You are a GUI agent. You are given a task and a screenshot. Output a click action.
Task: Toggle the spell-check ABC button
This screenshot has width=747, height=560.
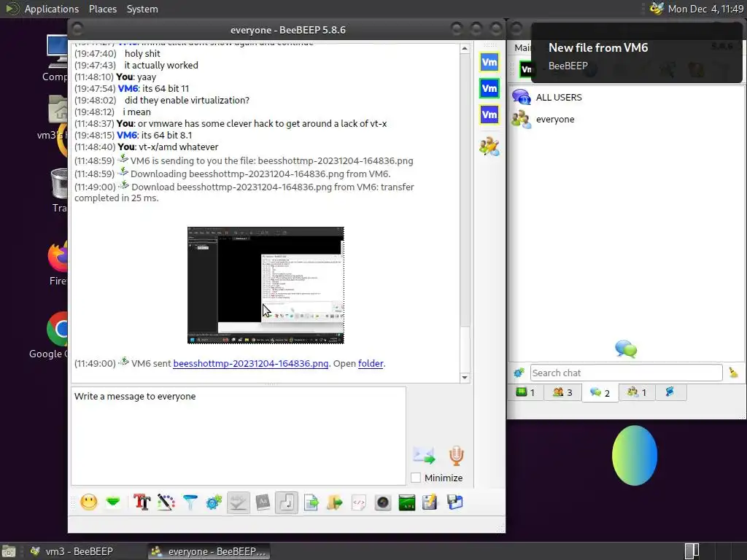click(x=239, y=502)
